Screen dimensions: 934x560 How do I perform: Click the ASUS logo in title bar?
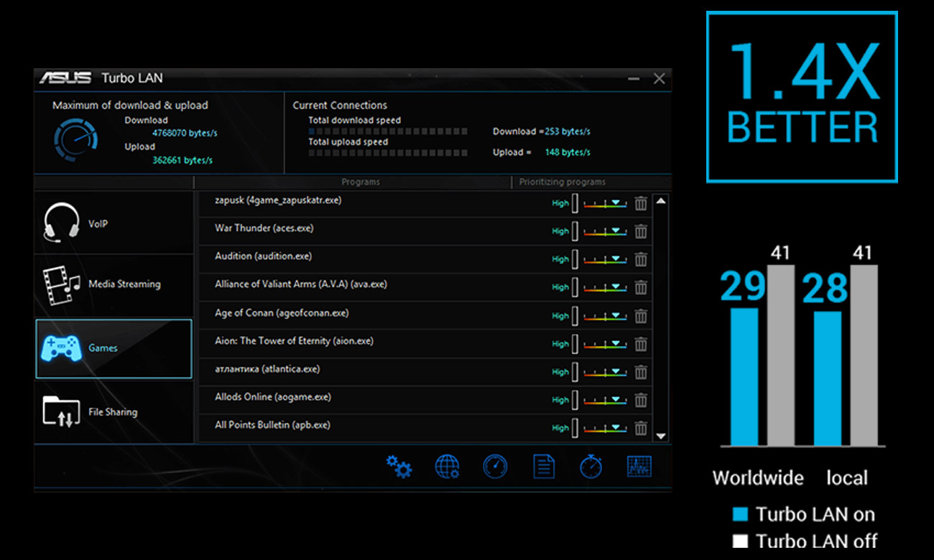(65, 78)
